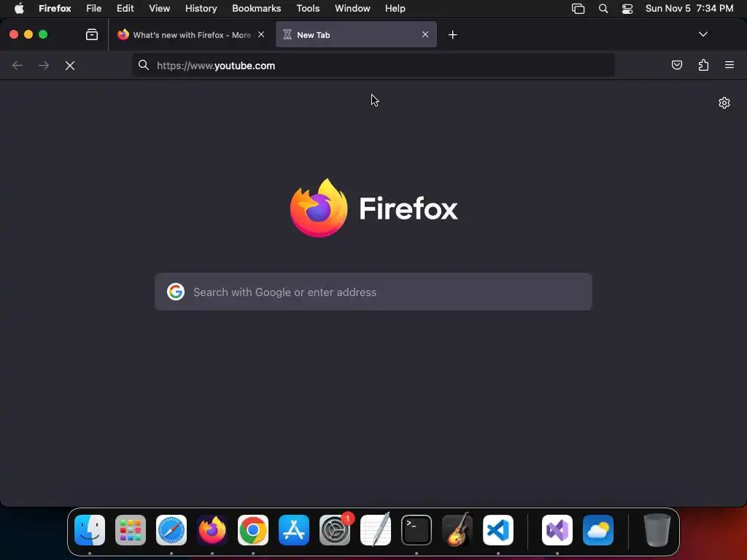Open Firefox application hamburger menu
This screenshot has width=747, height=560.
coord(729,65)
